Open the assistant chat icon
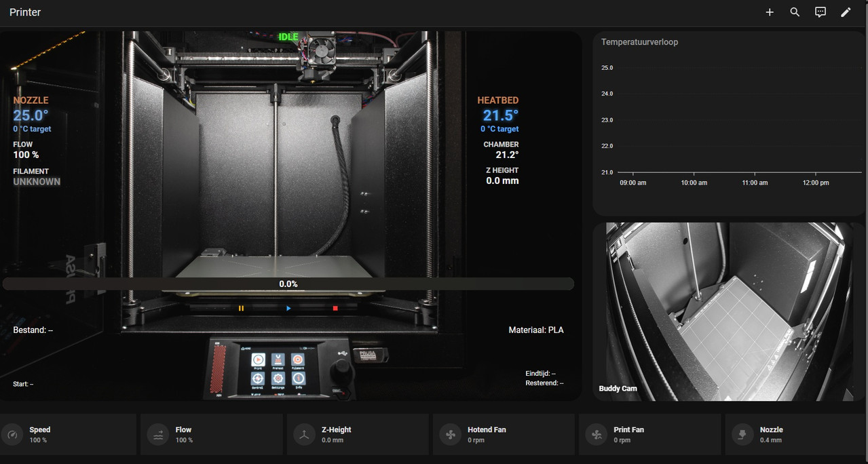Image resolution: width=868 pixels, height=464 pixels. click(x=820, y=12)
